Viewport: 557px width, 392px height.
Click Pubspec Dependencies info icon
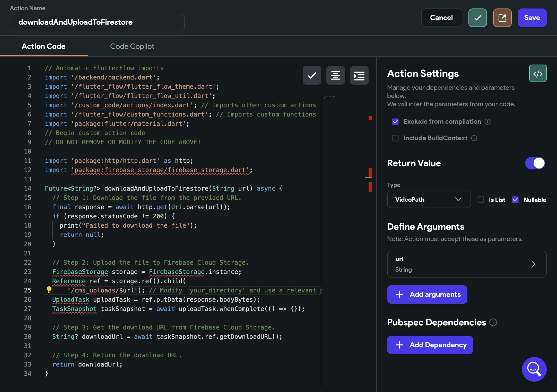tap(493, 322)
